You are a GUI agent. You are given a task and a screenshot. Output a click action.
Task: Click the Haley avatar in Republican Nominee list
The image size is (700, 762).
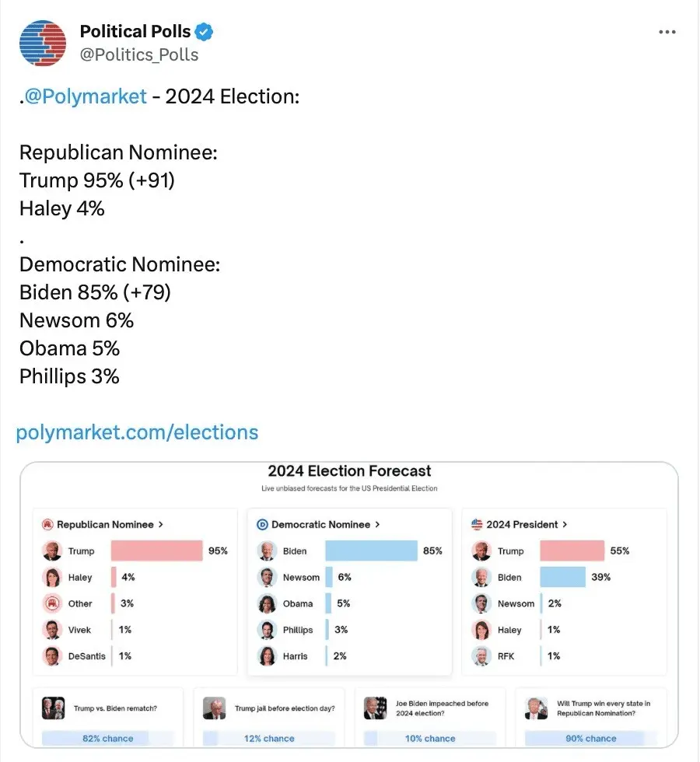click(x=53, y=578)
